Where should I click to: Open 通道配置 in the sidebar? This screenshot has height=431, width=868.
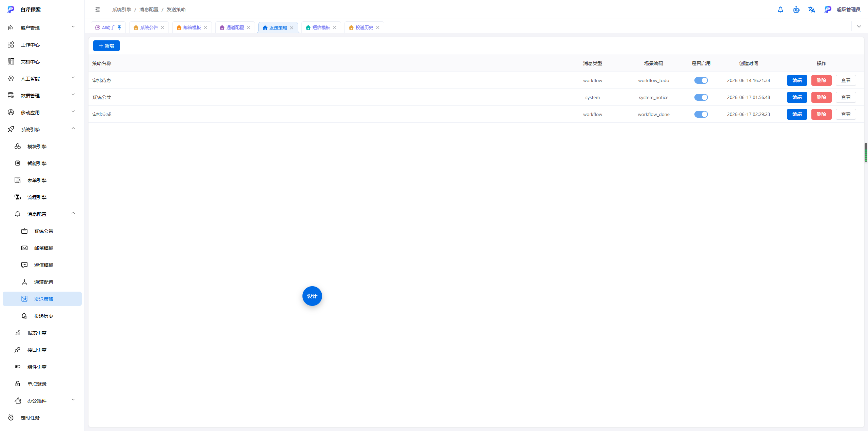(x=42, y=282)
